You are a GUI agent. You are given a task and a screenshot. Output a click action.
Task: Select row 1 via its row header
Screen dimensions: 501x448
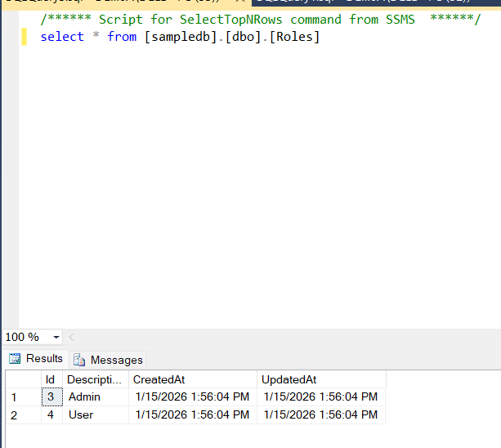pos(22,397)
